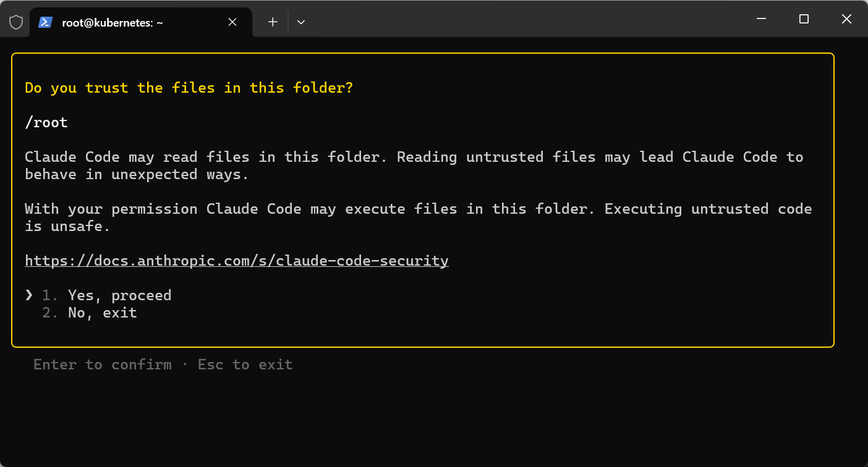This screenshot has height=467, width=868.
Task: Open a new terminal tab
Action: [273, 22]
